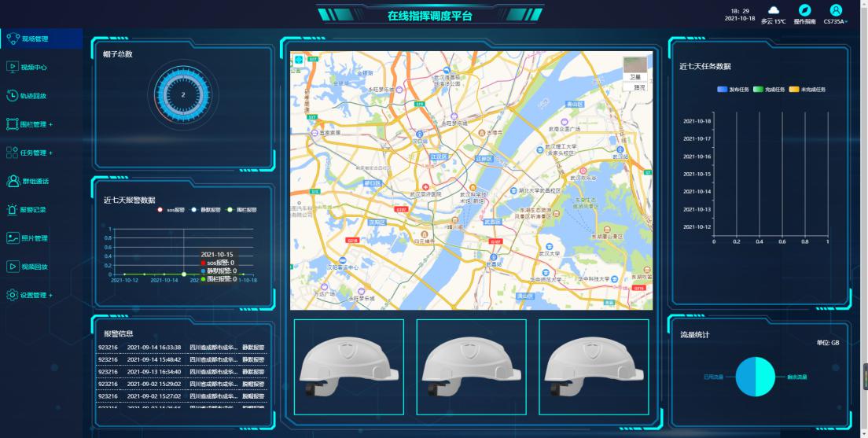Click the 报警记录 alarm icon
Viewport: 868px width, 438px height.
13,210
